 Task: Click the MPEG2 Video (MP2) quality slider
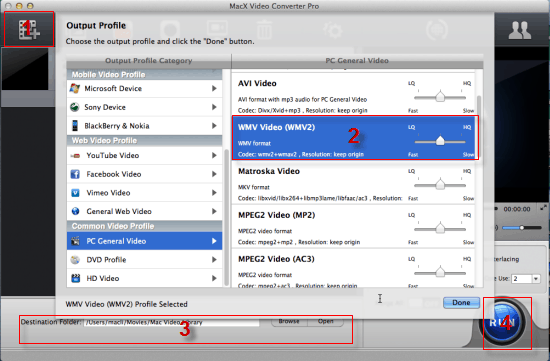pyautogui.click(x=440, y=229)
